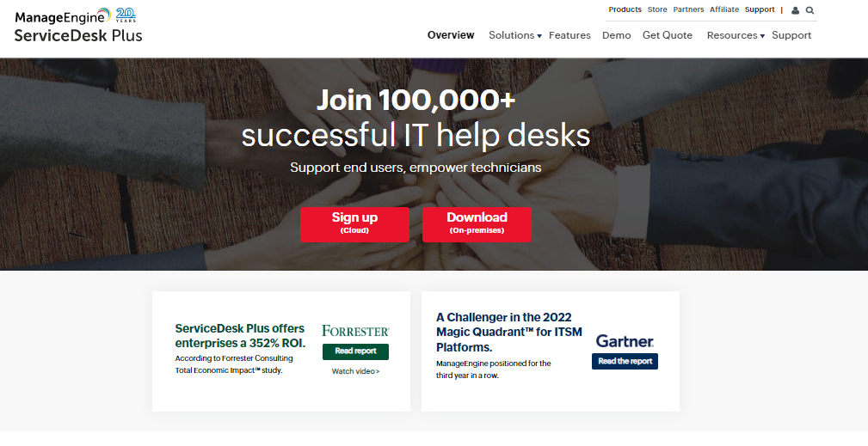Click the Sign up (Cloud) button
The height and width of the screenshot is (446, 868).
point(354,224)
